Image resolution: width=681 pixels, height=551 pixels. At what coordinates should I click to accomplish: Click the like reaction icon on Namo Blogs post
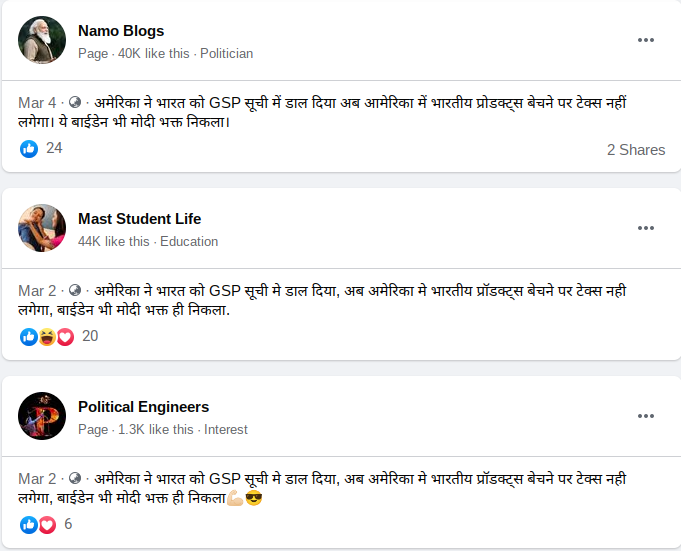[x=29, y=148]
